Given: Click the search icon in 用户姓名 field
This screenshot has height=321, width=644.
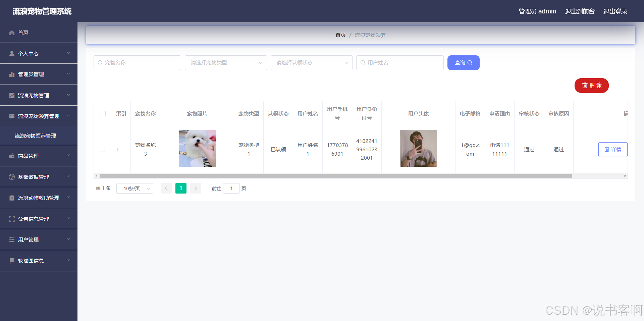Looking at the screenshot, I should (x=363, y=63).
